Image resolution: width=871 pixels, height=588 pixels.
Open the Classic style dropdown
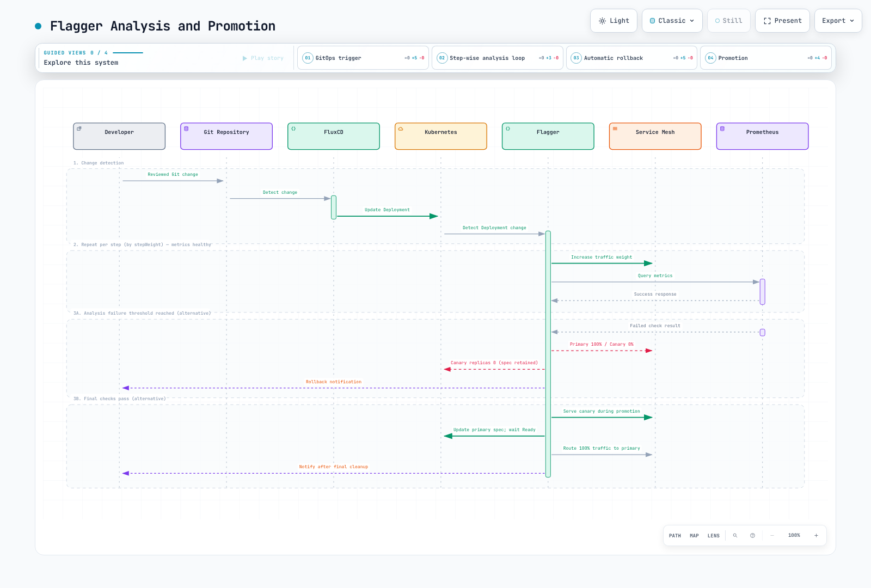[x=672, y=21]
